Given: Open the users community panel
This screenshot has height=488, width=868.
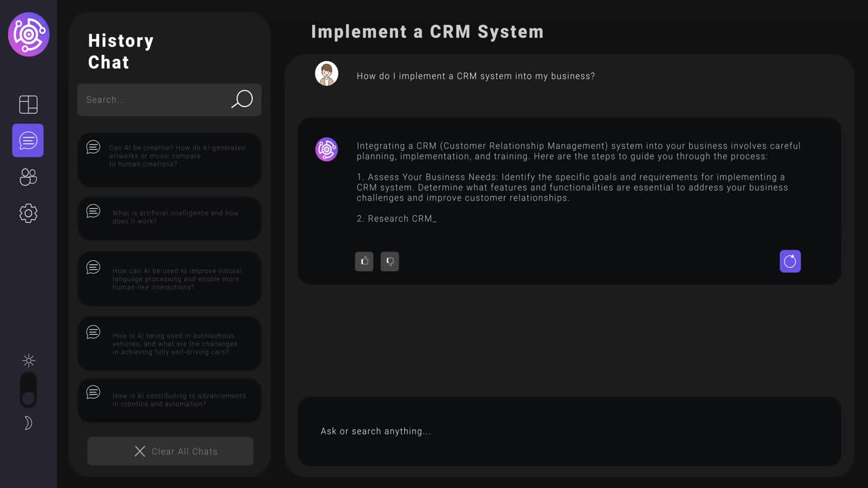Looking at the screenshot, I should (x=28, y=177).
